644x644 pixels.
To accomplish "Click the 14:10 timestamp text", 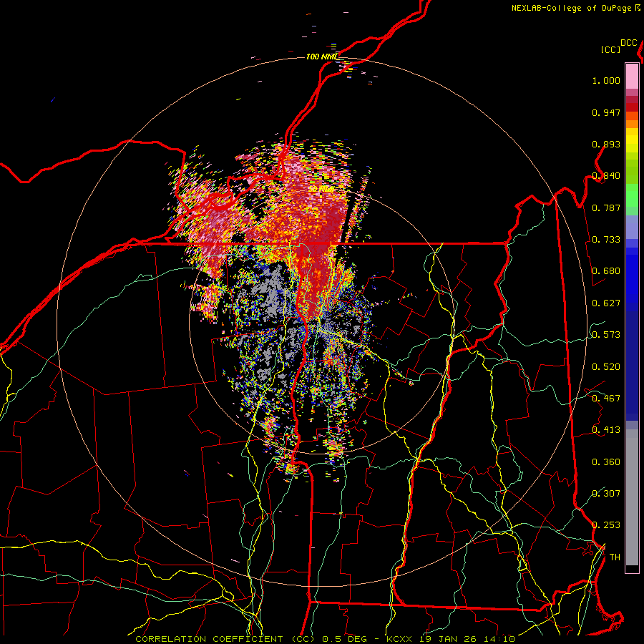I will pos(499,639).
